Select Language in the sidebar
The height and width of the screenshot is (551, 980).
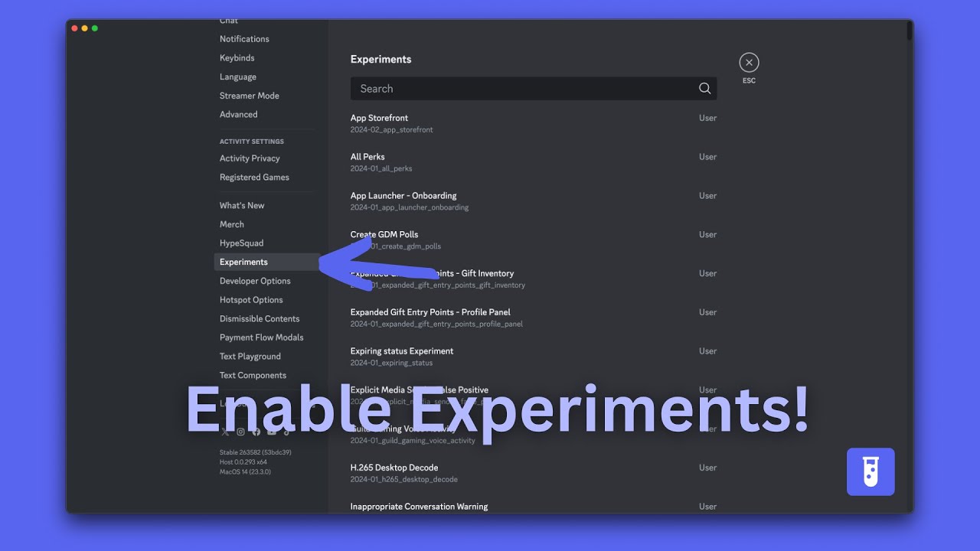point(238,77)
